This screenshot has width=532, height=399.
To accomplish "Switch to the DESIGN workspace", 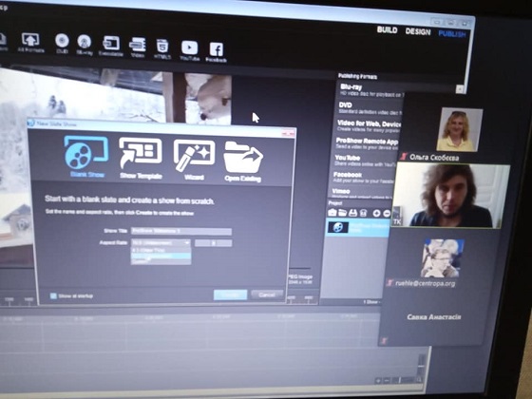I will pyautogui.click(x=418, y=31).
